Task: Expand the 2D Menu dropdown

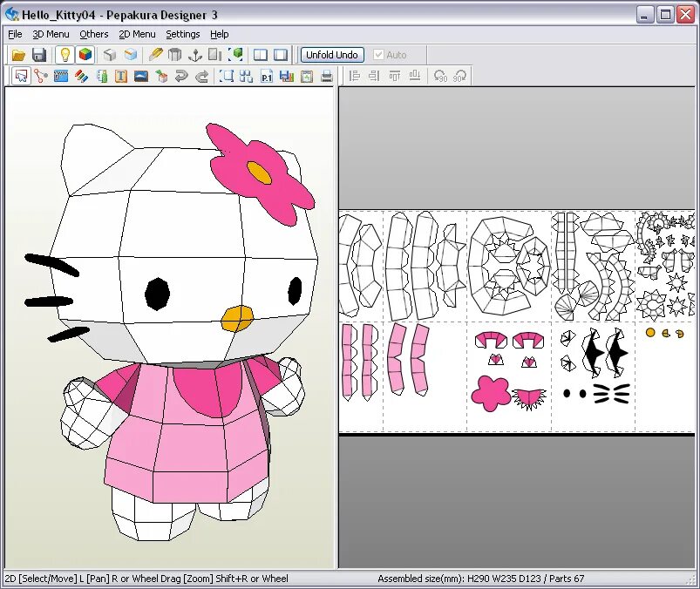Action: (x=137, y=34)
